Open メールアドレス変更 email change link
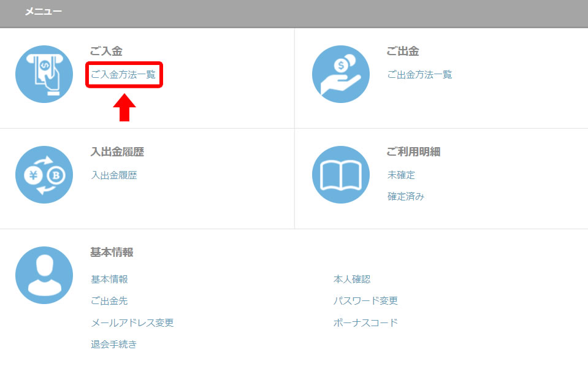This screenshot has height=366, width=588. [x=132, y=323]
